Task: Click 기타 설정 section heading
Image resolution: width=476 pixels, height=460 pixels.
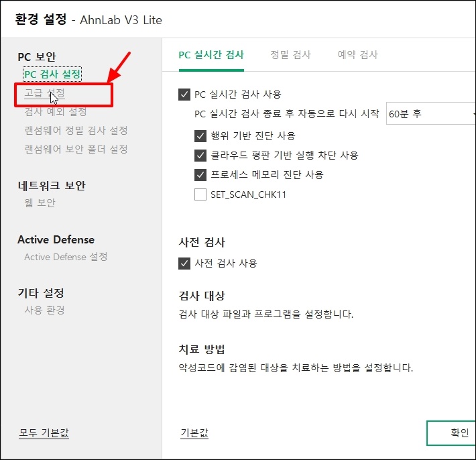Action: click(x=41, y=293)
